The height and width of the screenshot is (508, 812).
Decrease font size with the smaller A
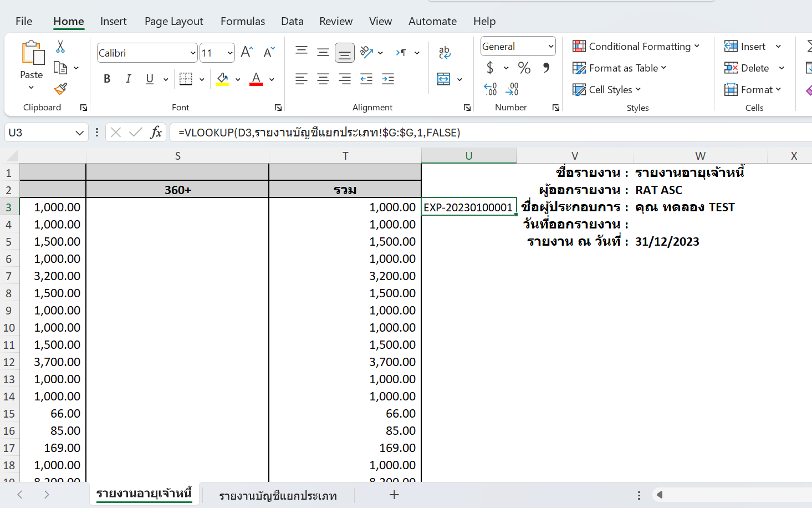pyautogui.click(x=269, y=52)
